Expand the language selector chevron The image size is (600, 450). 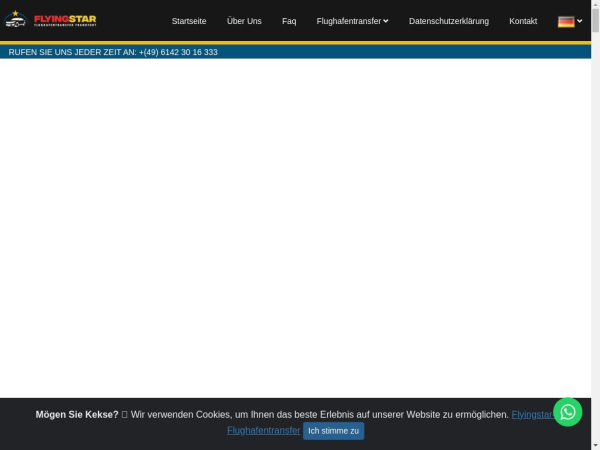click(580, 21)
